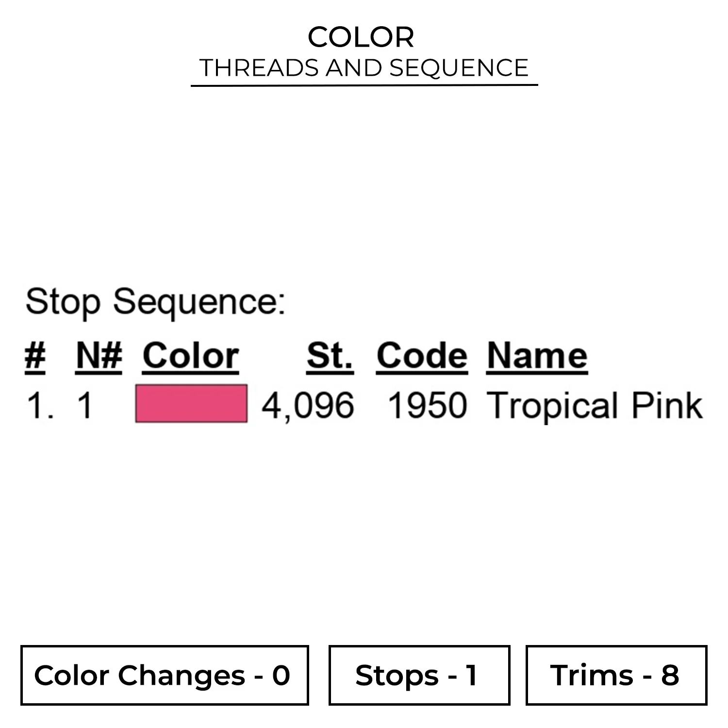
Task: Select the N# column header
Action: 99,356
